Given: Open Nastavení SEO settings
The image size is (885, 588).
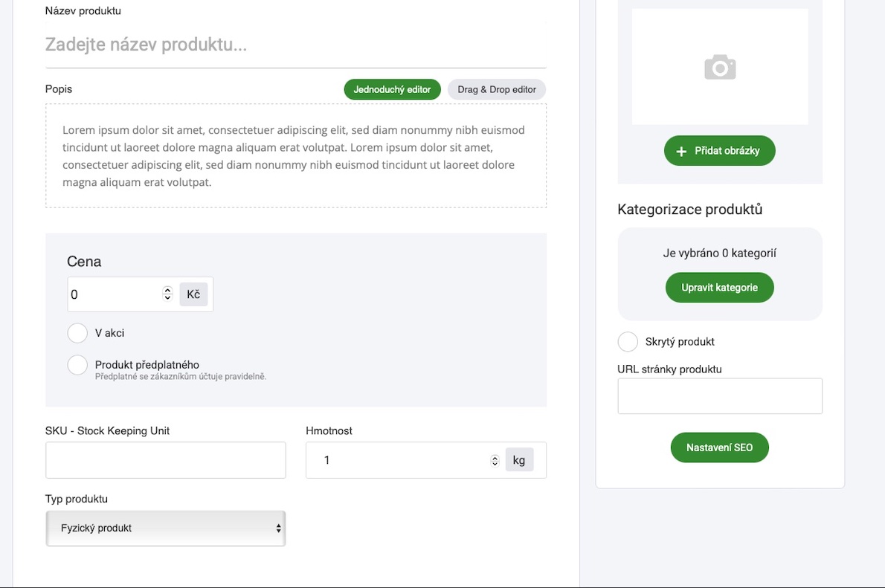Looking at the screenshot, I should point(719,448).
